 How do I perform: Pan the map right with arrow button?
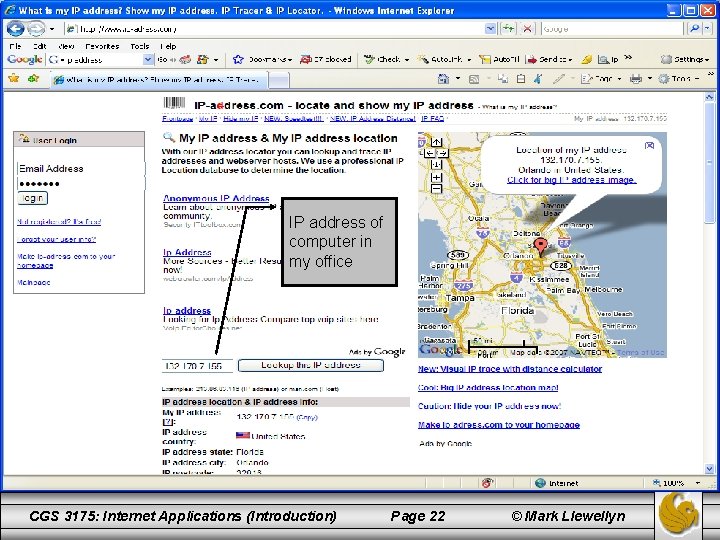pos(443,153)
